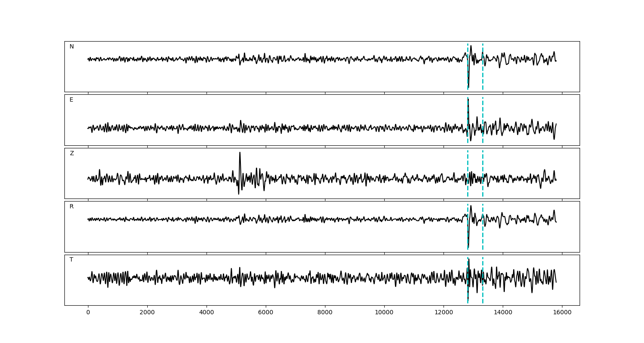Click the T channel label
Viewport: 644px width, 343px height.
click(71, 260)
